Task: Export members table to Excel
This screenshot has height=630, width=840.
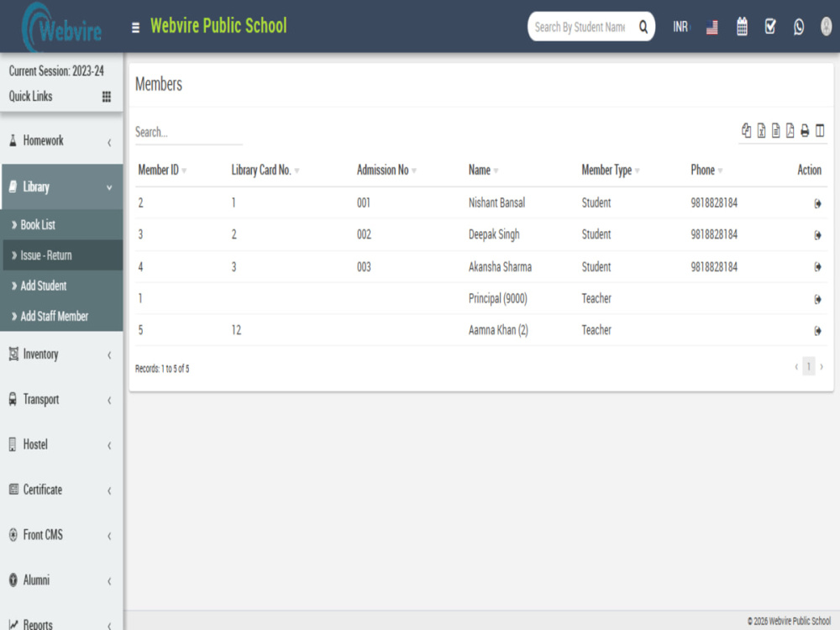Action: click(761, 130)
